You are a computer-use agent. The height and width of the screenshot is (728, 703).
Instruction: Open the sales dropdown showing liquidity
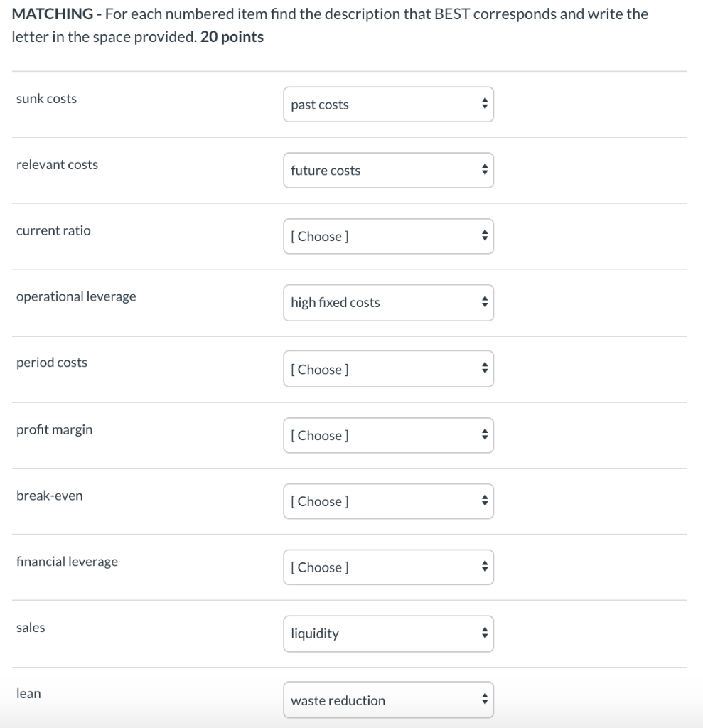point(388,633)
